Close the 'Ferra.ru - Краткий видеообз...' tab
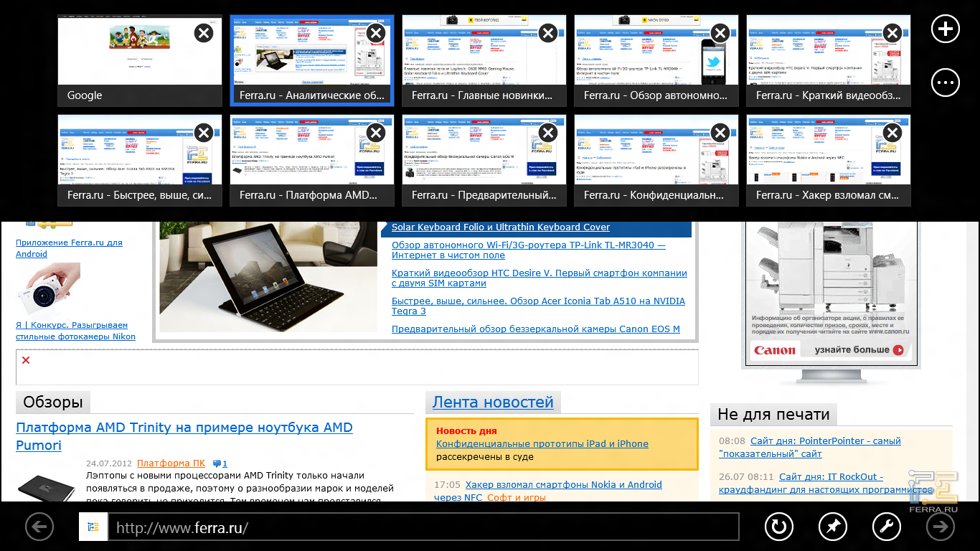The height and width of the screenshot is (551, 980). pos(892,33)
